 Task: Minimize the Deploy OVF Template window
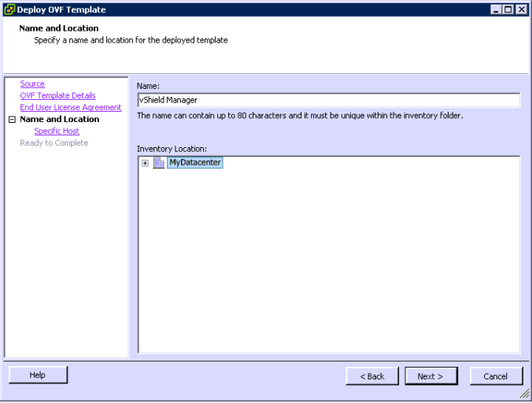[x=496, y=9]
